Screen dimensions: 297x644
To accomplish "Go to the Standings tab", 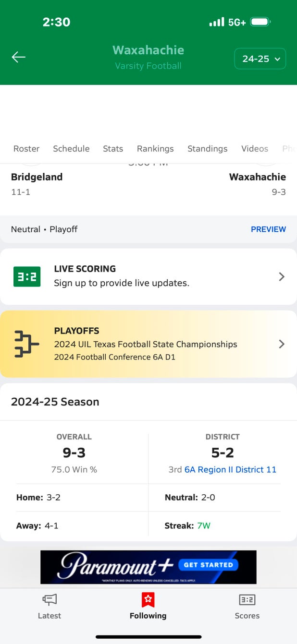I will pyautogui.click(x=207, y=149).
